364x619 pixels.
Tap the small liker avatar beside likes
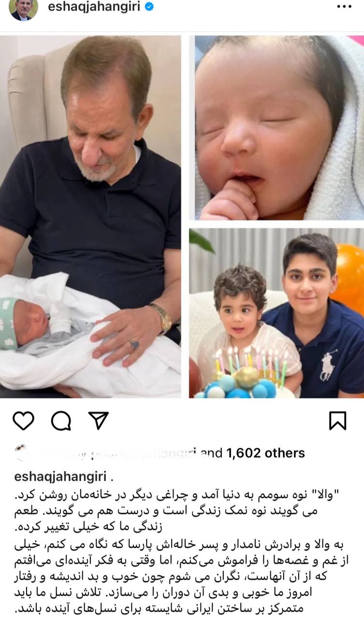[22, 453]
